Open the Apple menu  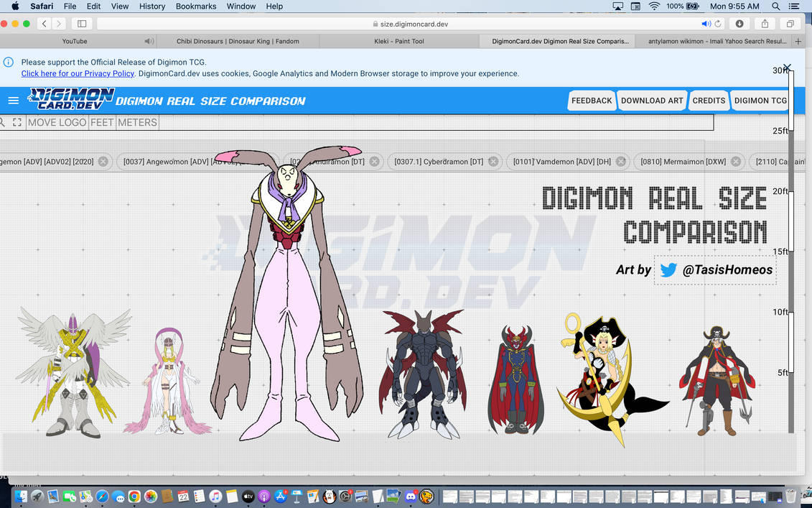(x=16, y=6)
